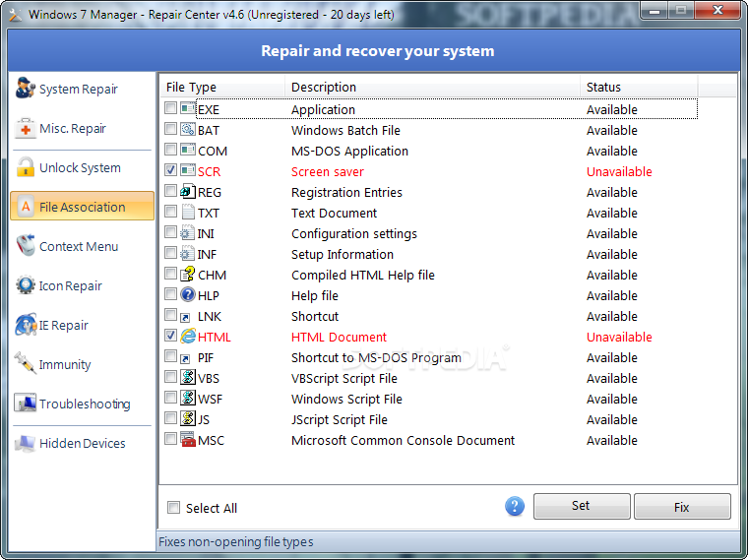Screen dimensions: 748x560
Task: Click the Misc. Repair first-aid kit icon
Action: 25,128
